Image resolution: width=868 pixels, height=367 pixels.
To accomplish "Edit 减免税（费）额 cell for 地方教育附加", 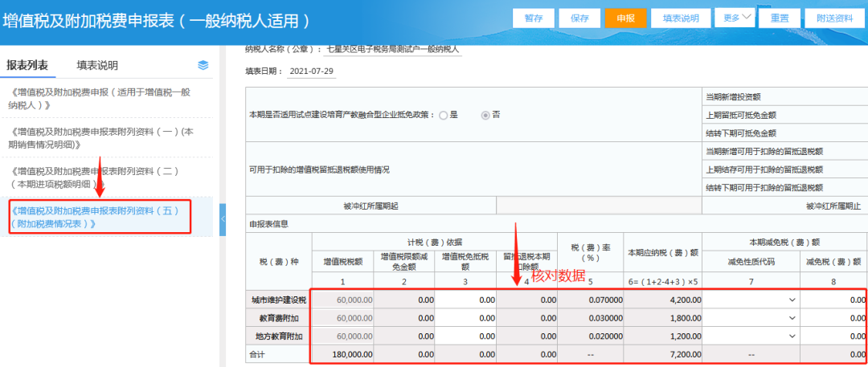I will point(833,336).
